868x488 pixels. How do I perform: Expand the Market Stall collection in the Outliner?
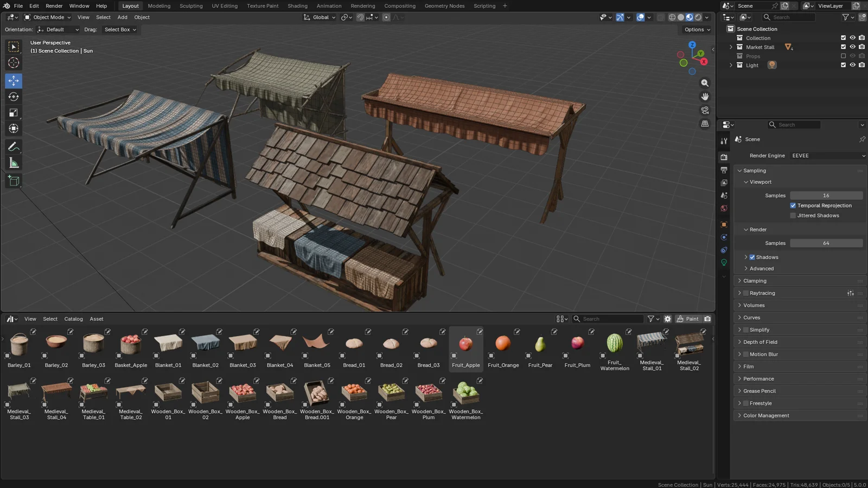pos(731,47)
